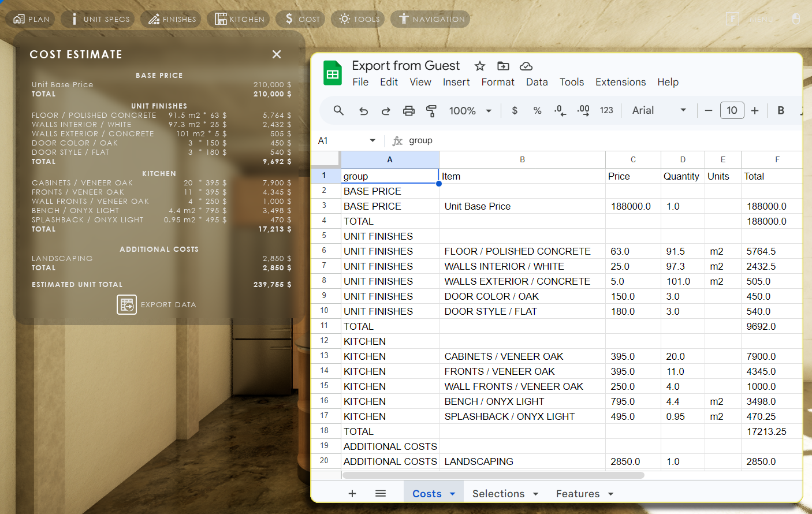812x514 pixels.
Task: Click the Export Data icon
Action: click(x=126, y=304)
